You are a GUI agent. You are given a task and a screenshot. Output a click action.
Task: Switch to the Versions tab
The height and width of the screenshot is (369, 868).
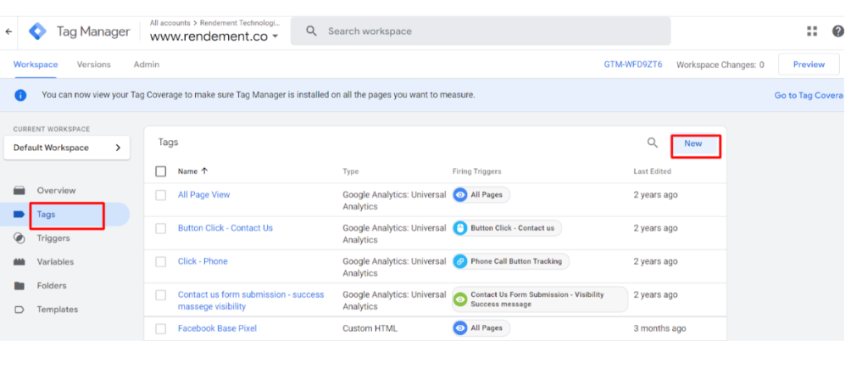(x=93, y=64)
